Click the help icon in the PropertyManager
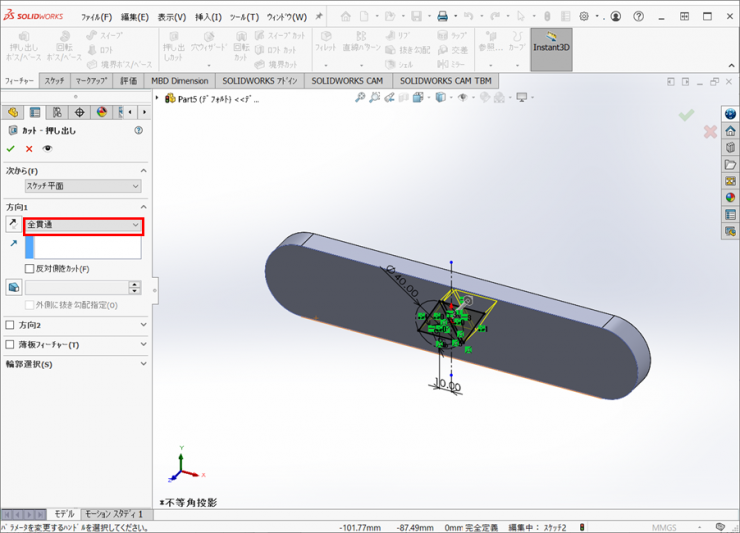 tap(139, 131)
